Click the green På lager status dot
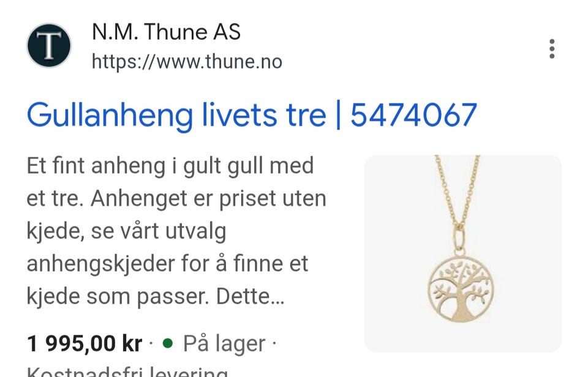The image size is (588, 377). 168,343
